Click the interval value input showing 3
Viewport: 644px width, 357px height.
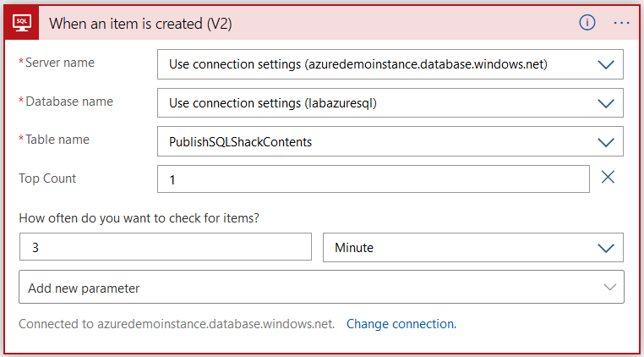(x=165, y=248)
